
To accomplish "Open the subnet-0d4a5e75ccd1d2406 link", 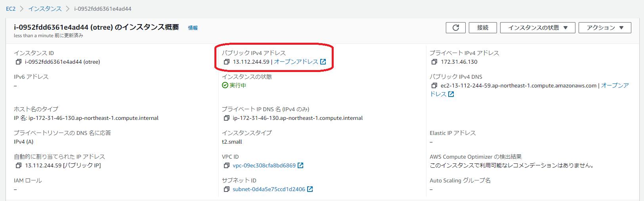I will 269,189.
